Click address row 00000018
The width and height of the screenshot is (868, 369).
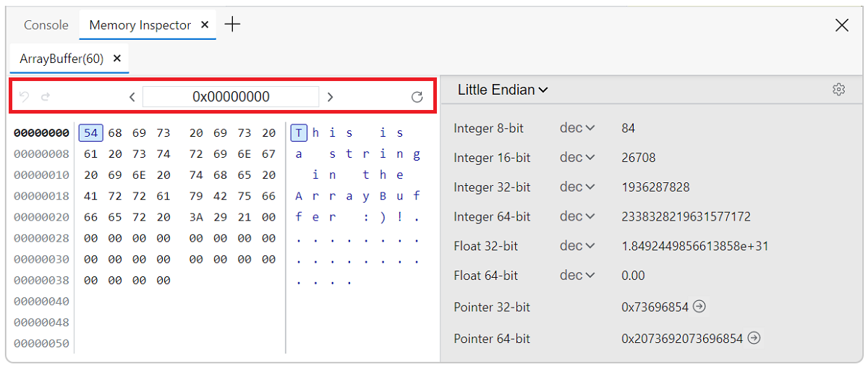tap(41, 196)
